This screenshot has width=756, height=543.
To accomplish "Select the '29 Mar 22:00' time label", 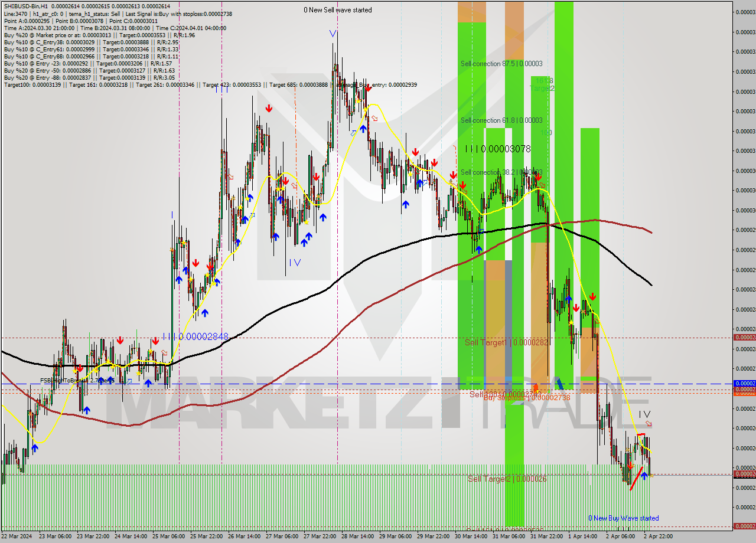I will (434, 537).
